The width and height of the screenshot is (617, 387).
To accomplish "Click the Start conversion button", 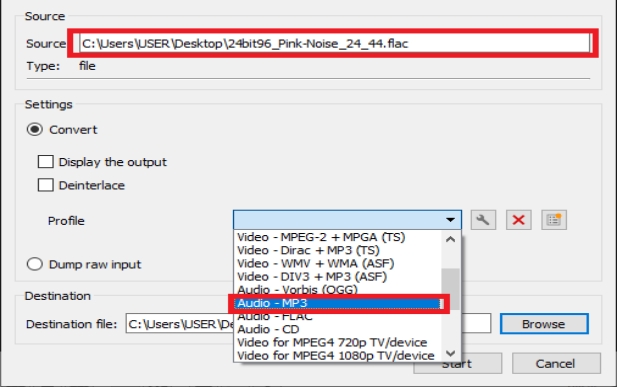I will [x=458, y=363].
